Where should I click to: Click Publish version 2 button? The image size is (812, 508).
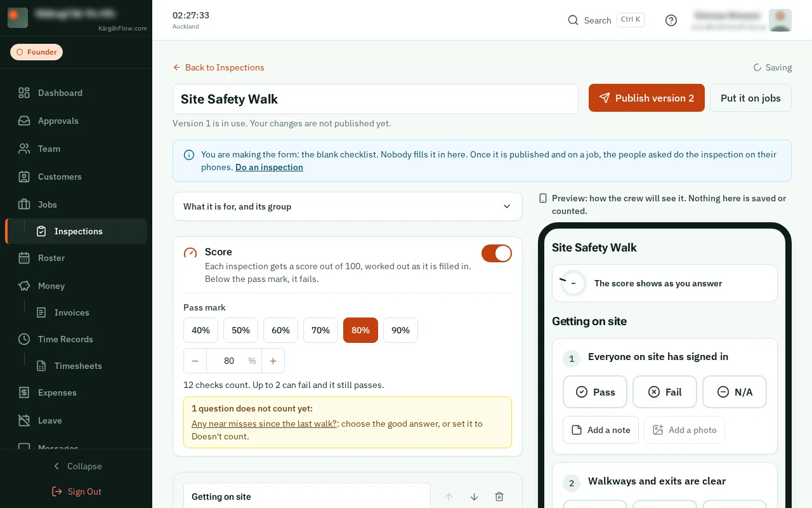tap(646, 98)
